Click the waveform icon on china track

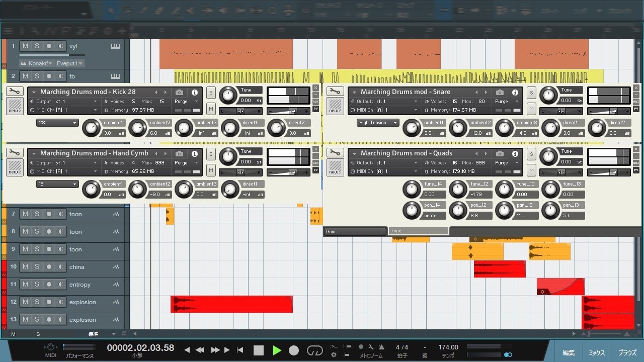[x=116, y=267]
